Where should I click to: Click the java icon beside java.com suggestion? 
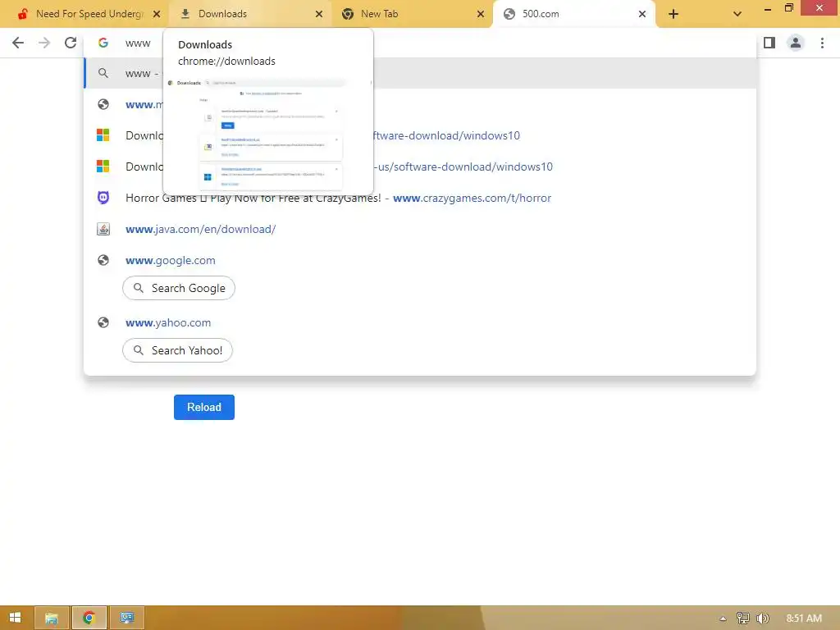[x=103, y=230]
